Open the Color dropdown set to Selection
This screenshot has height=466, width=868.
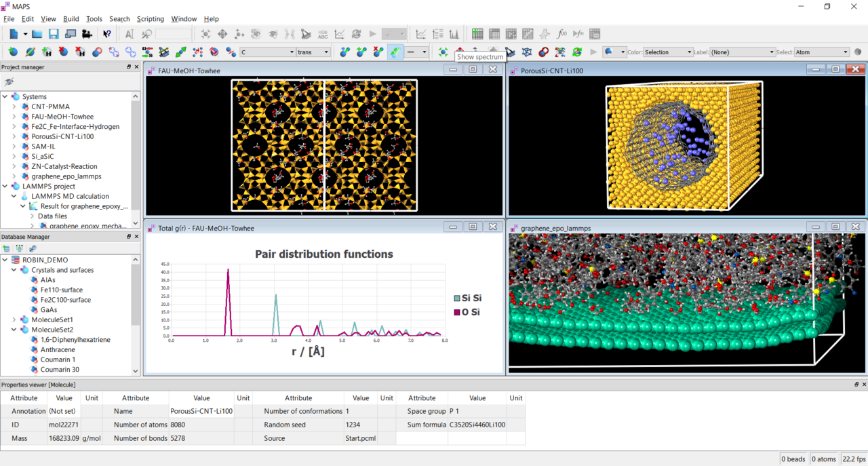tap(668, 52)
